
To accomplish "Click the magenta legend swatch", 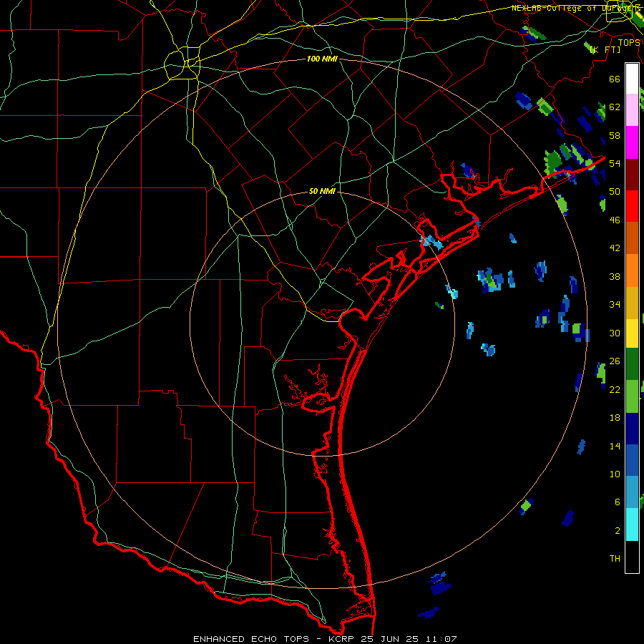I will (x=632, y=142).
